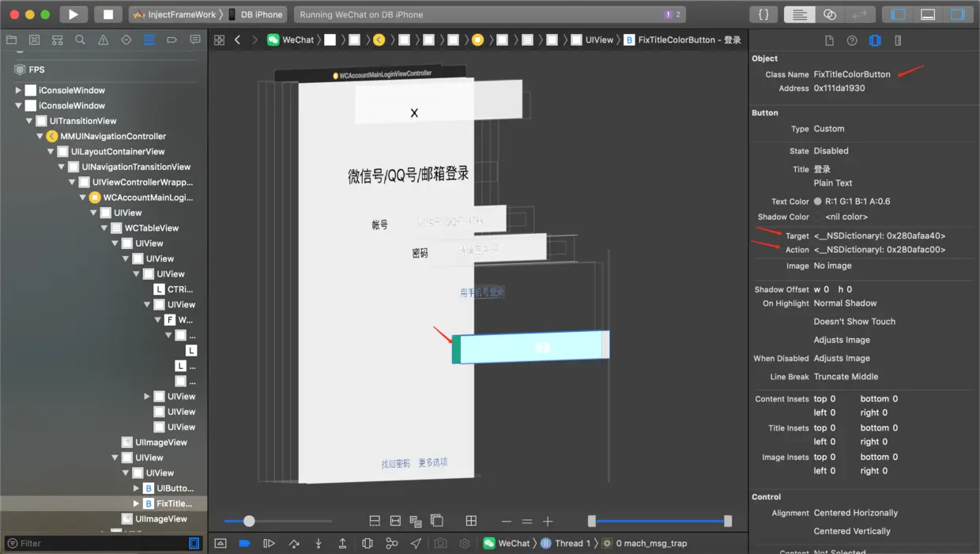
Task: Show the Size inspector ruler tab
Action: [x=898, y=40]
